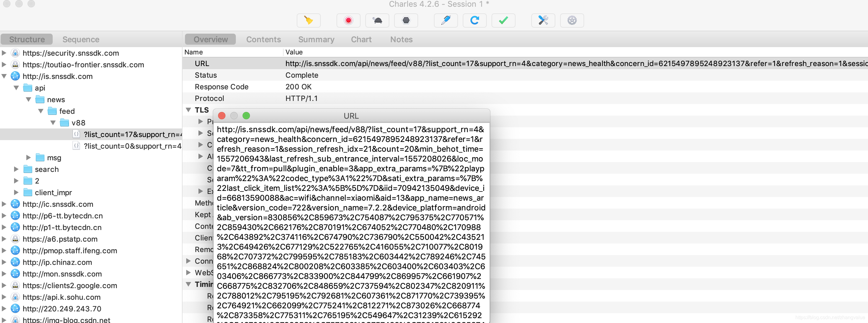Click the api folder icon
Image resolution: width=868 pixels, height=323 pixels.
[x=28, y=87]
